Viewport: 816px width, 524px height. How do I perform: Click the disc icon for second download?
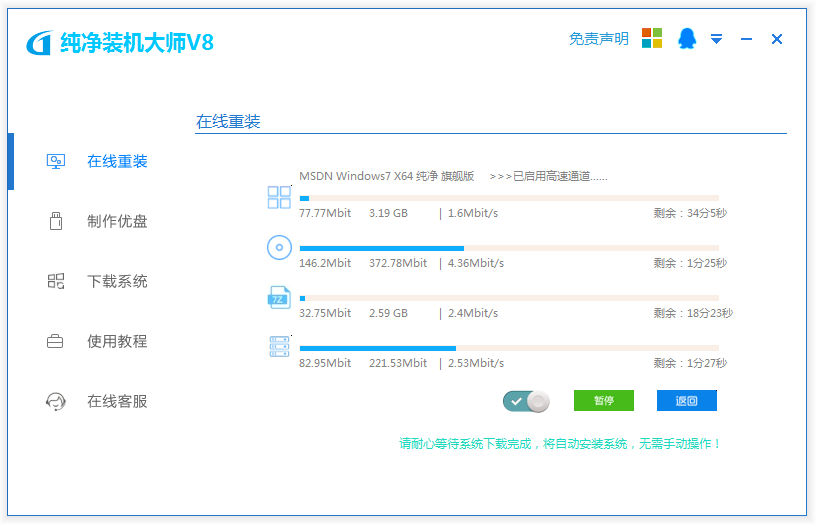coord(279,247)
